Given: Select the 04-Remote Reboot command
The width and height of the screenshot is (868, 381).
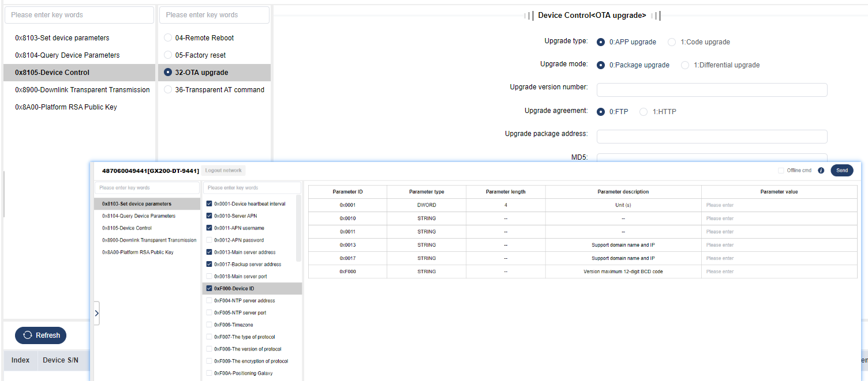Looking at the screenshot, I should (x=168, y=38).
